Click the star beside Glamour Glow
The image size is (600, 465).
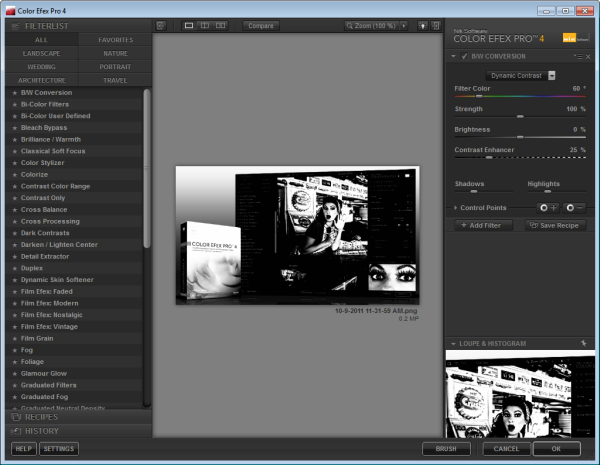pyautogui.click(x=15, y=374)
